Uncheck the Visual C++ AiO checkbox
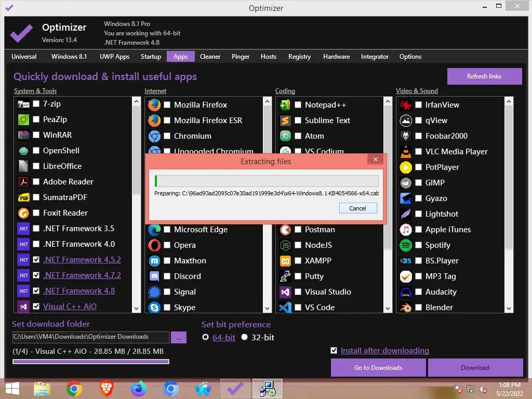This screenshot has height=399, width=532. tap(36, 307)
